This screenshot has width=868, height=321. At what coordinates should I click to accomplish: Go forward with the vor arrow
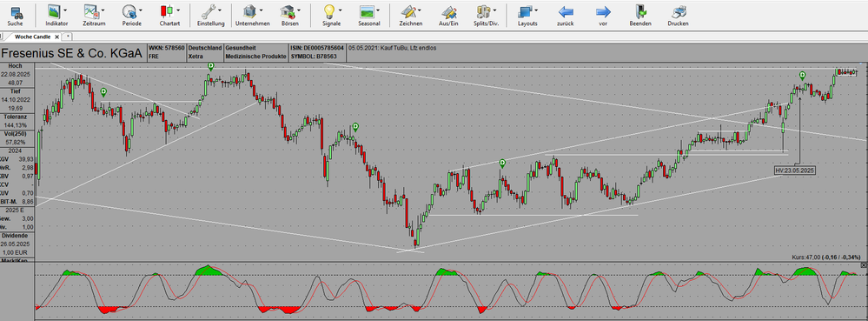click(x=603, y=11)
